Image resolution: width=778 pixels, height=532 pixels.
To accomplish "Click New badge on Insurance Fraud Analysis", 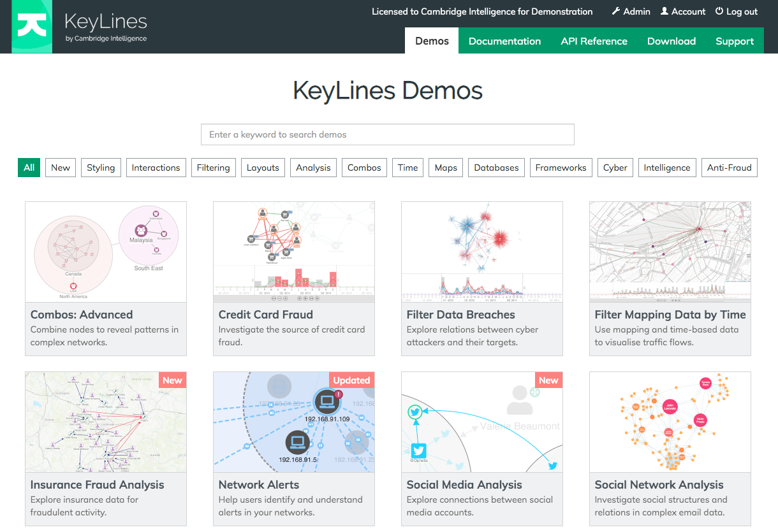I will click(x=172, y=380).
